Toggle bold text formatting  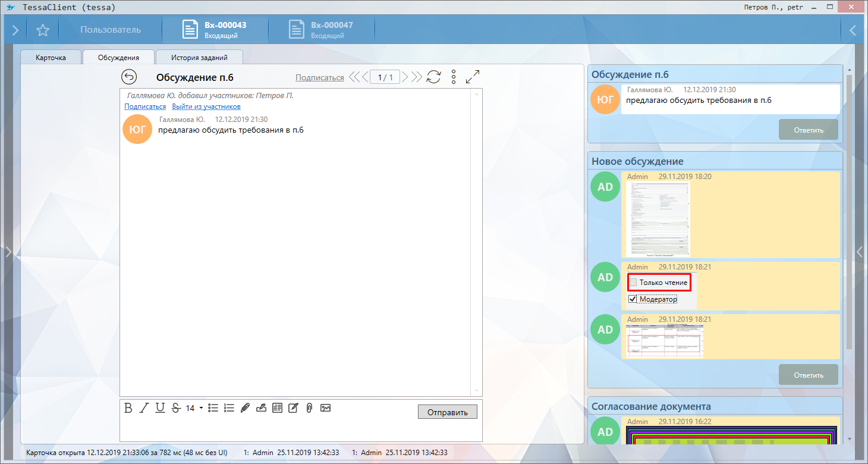tap(128, 408)
